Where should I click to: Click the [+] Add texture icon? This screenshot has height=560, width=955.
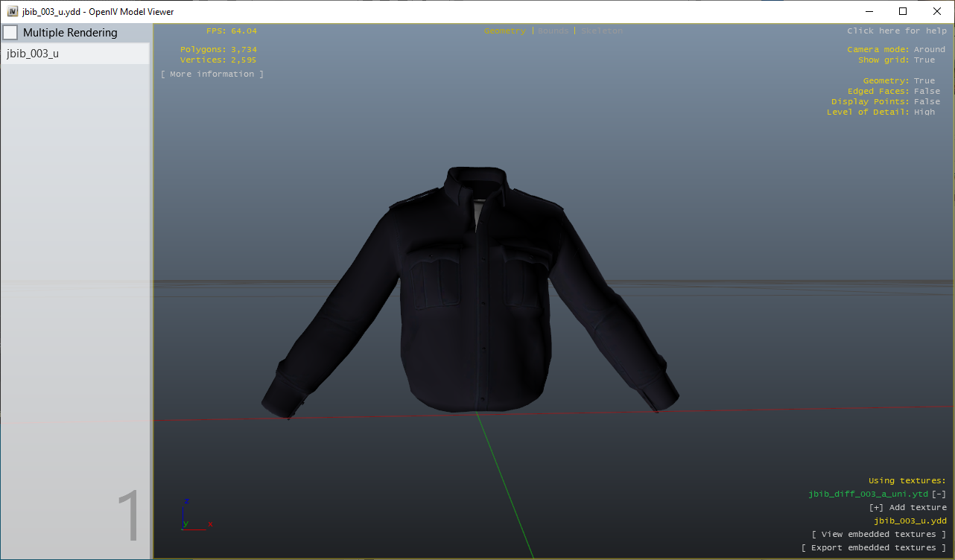pos(876,507)
